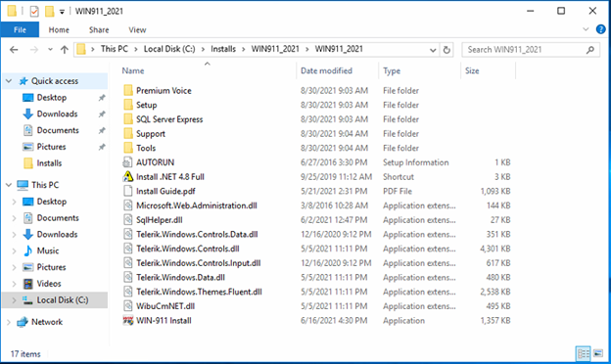Screen dimensions: 611x364
Task: Click the folder icon in address bar
Action: [81, 50]
